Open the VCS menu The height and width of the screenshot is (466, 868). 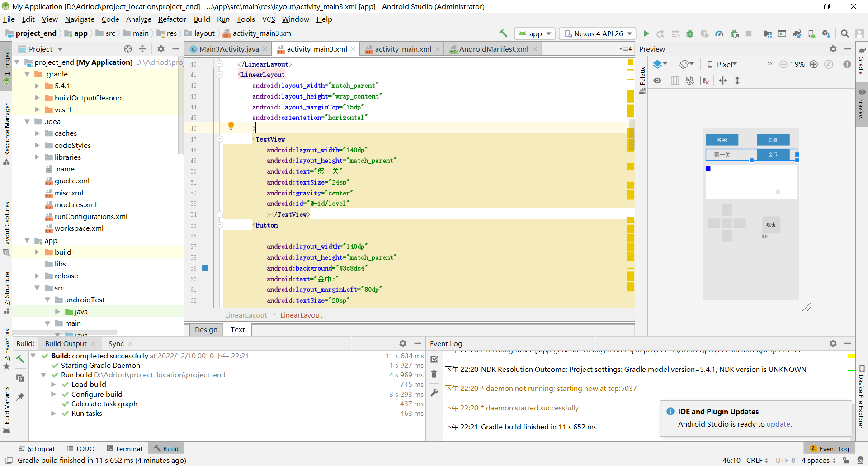(x=269, y=19)
